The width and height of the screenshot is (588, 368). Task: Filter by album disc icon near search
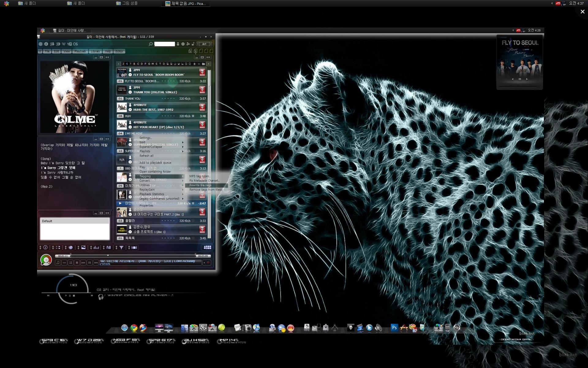183,44
